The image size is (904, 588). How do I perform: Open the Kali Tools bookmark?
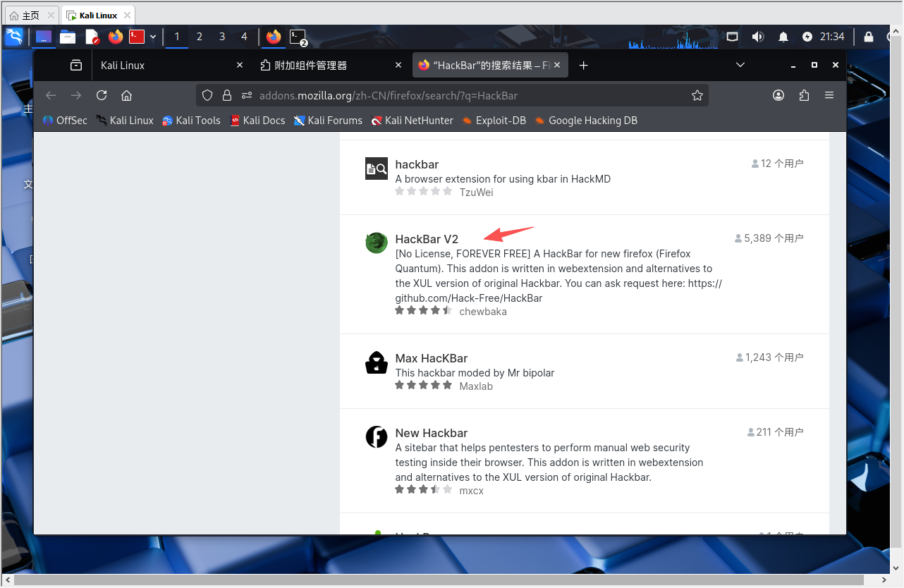click(191, 121)
